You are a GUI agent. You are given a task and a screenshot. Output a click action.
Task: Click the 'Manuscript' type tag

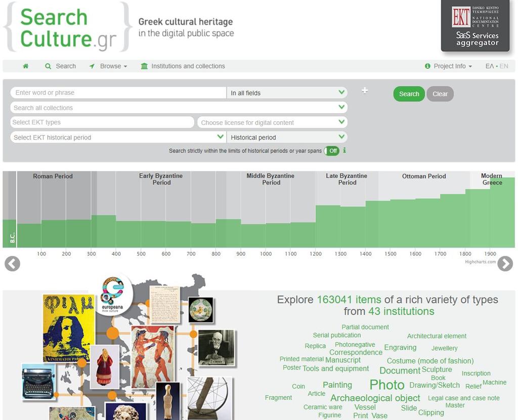(343, 360)
